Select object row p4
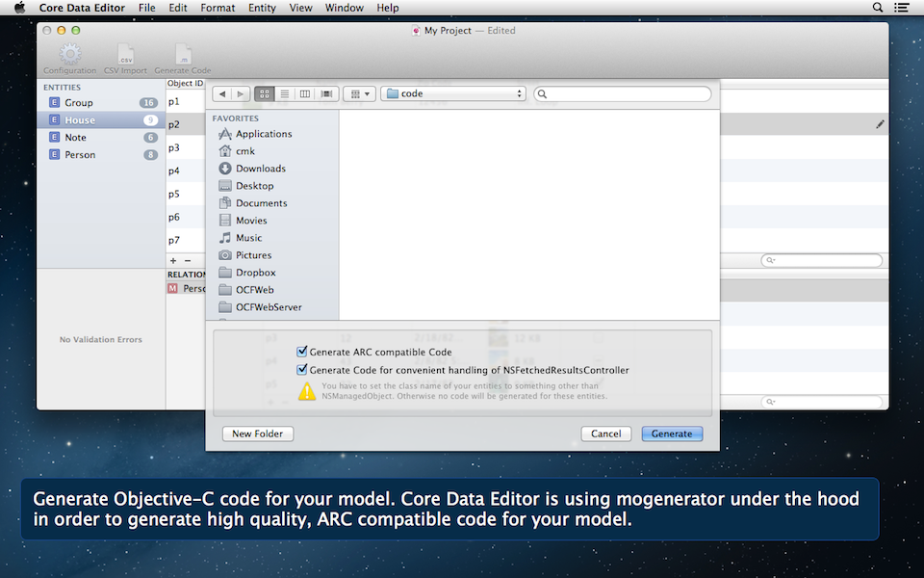Viewport: 924px width, 578px height. [x=186, y=171]
